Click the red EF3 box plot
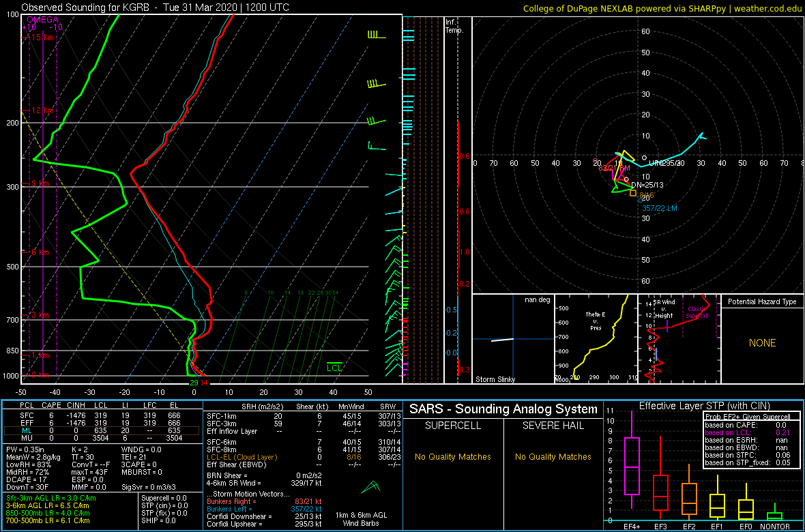 coord(660,476)
